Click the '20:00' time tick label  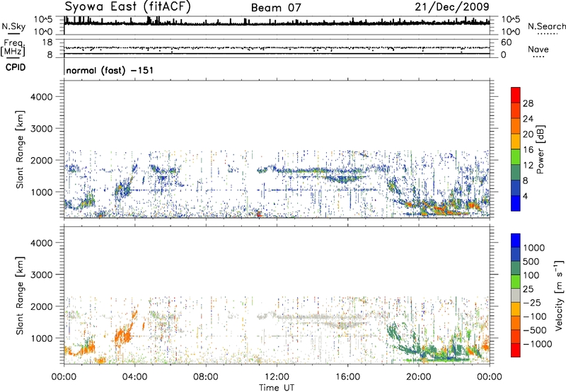419,377
